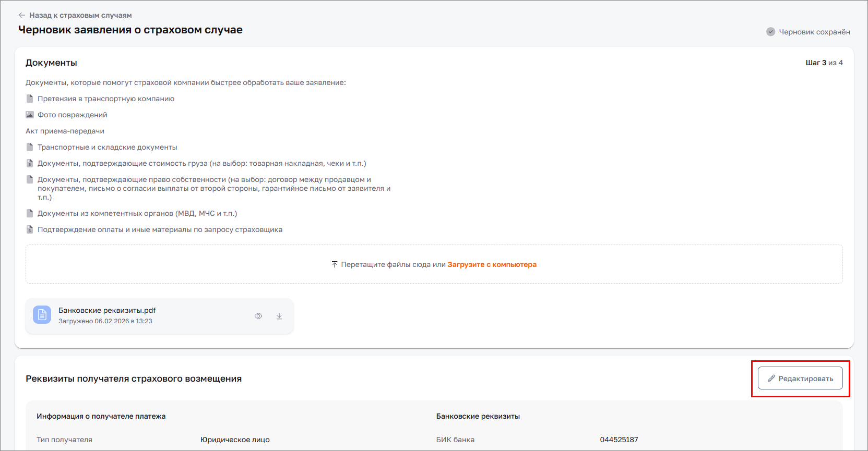Screen dimensions: 868x451
Task: Click the 'Фото повреждений' text
Action: tap(73, 115)
